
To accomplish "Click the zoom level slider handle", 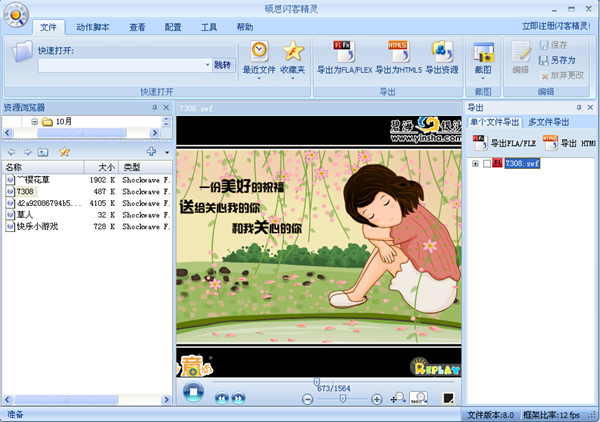I will click(x=342, y=399).
